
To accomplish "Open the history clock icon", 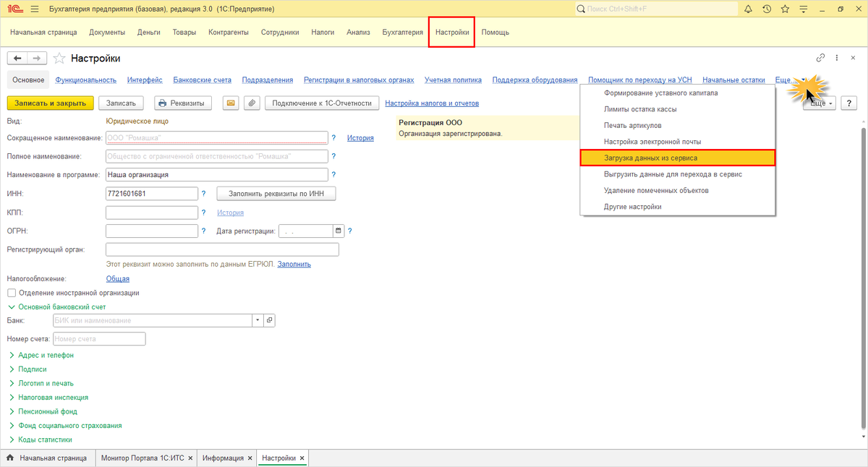I will tap(766, 9).
